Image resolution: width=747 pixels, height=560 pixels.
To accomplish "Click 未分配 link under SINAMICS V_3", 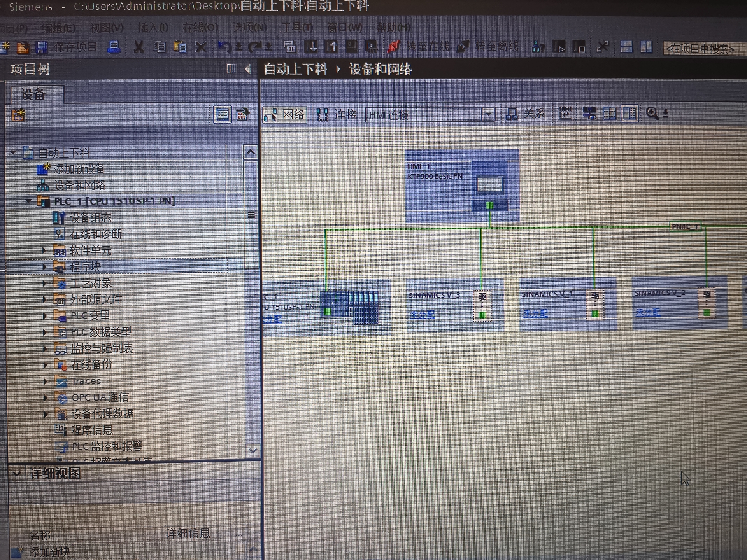I will [x=422, y=314].
